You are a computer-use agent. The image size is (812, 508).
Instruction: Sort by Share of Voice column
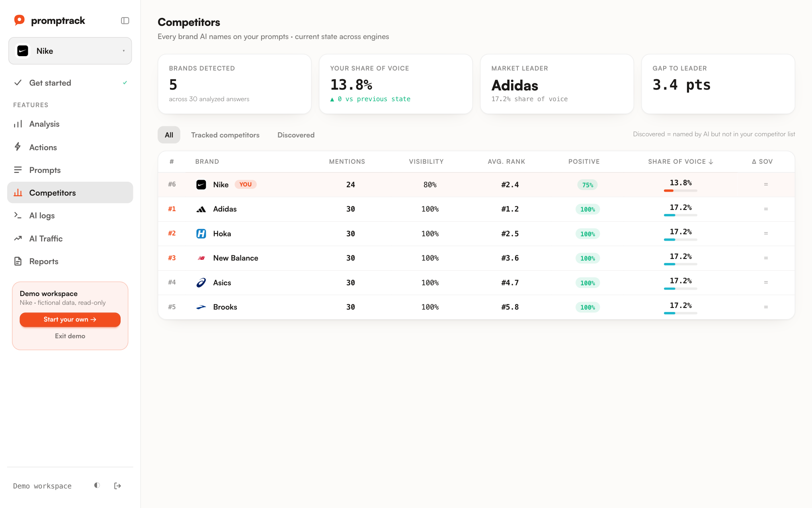pyautogui.click(x=681, y=161)
